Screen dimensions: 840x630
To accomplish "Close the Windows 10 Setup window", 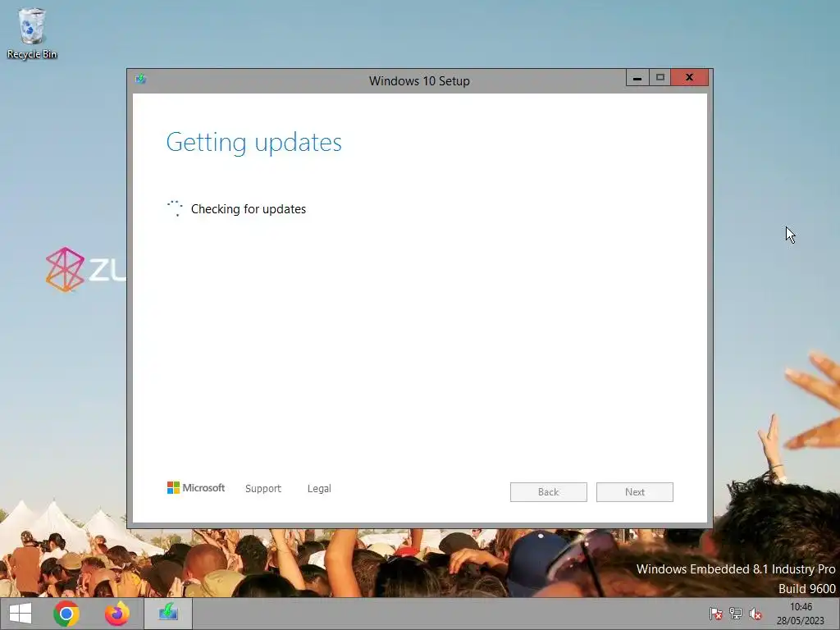I will click(x=689, y=78).
